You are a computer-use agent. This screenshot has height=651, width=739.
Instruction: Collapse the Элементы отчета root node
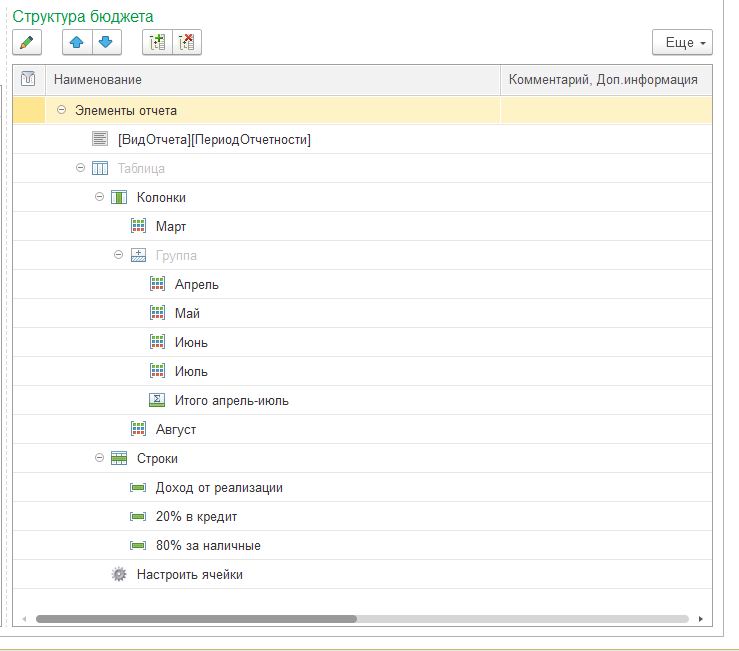click(61, 111)
